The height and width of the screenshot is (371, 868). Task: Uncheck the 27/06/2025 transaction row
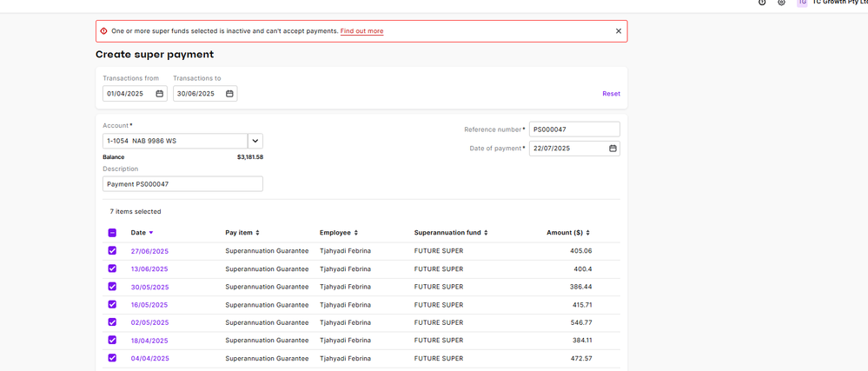click(112, 251)
